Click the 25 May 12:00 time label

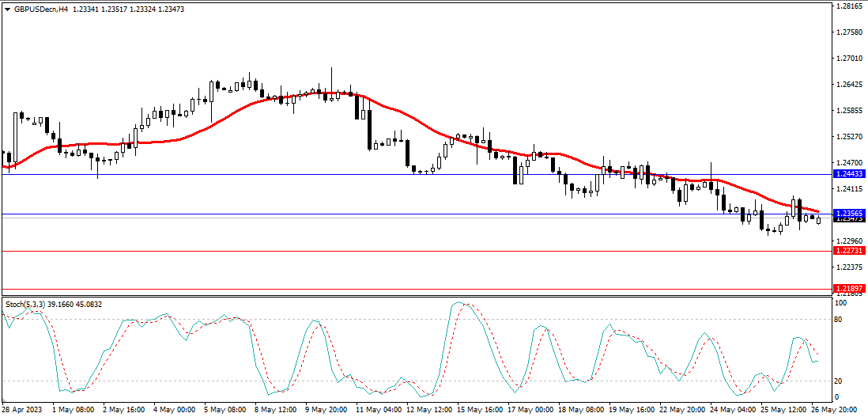(783, 411)
